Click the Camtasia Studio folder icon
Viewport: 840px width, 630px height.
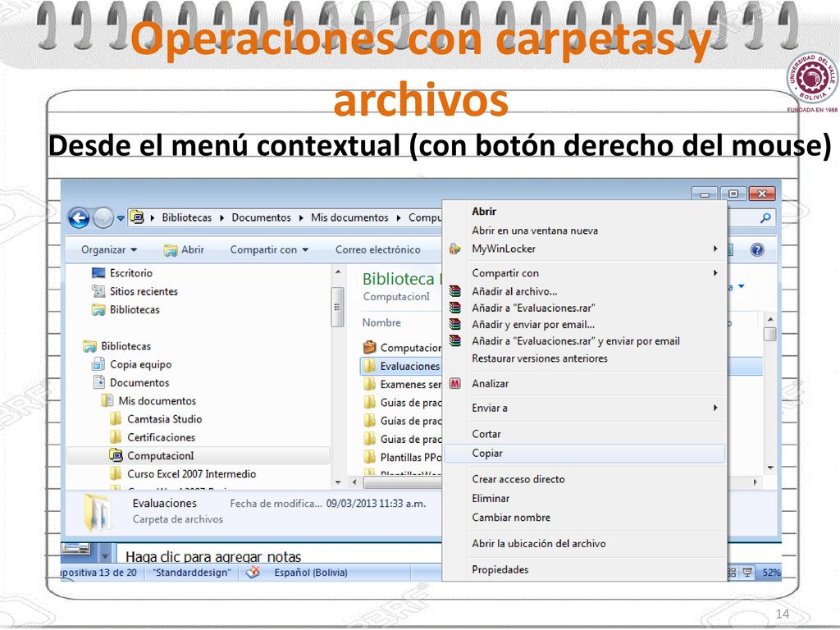tap(116, 419)
